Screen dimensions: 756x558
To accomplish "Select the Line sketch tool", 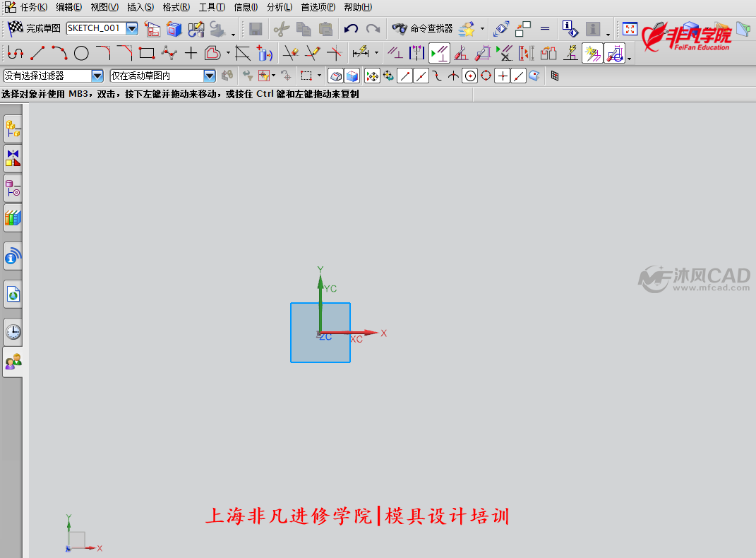I will click(x=37, y=53).
